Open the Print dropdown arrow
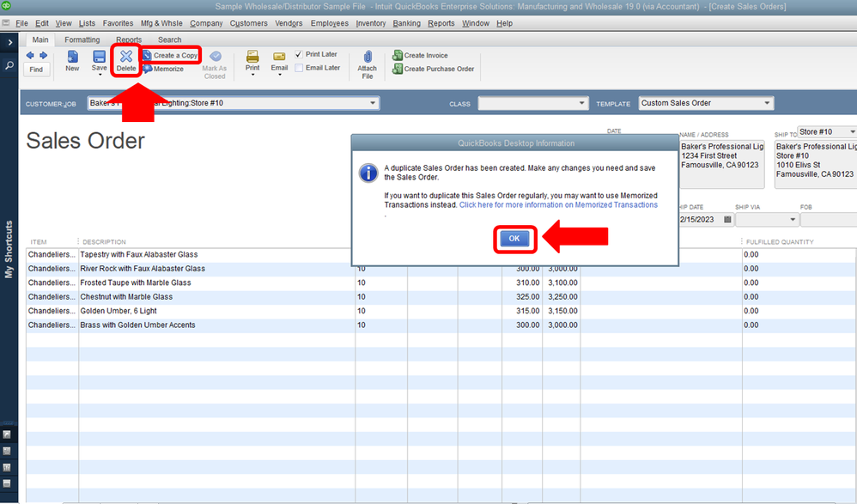 (x=252, y=75)
